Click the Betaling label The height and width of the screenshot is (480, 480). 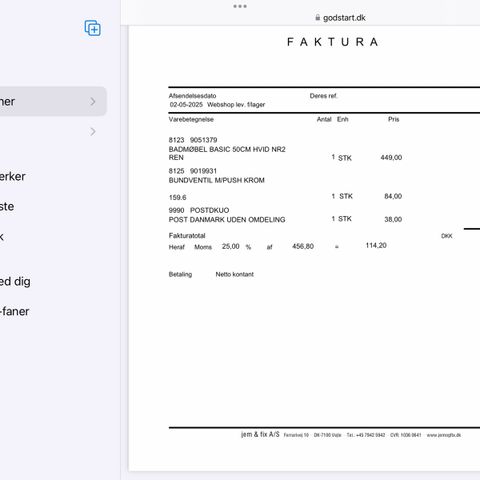tap(180, 274)
